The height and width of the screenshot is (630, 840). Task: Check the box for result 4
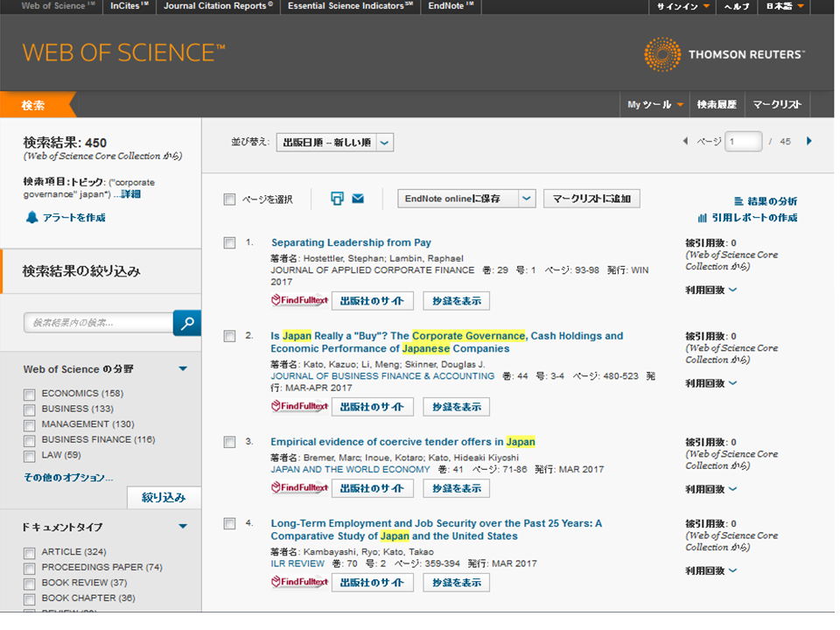(229, 523)
